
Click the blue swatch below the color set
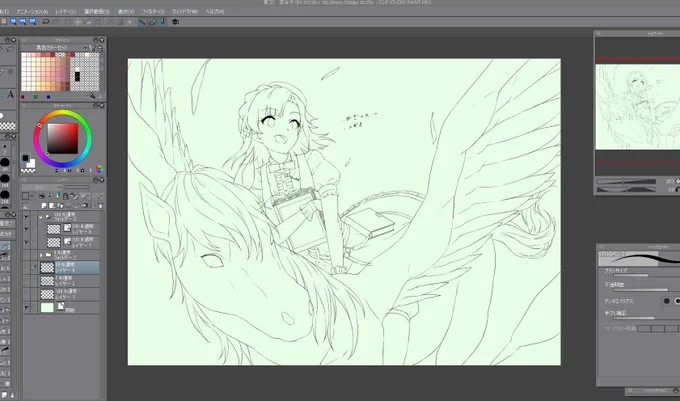pyautogui.click(x=48, y=97)
